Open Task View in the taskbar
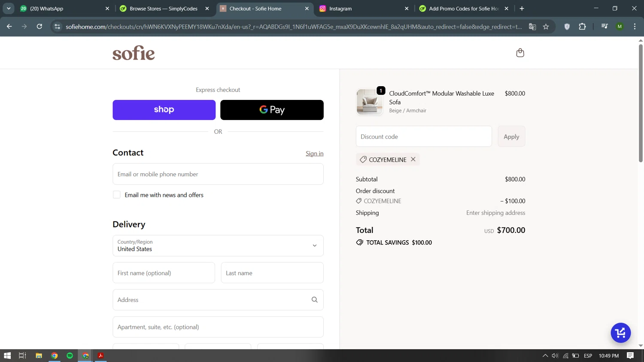 click(22, 356)
